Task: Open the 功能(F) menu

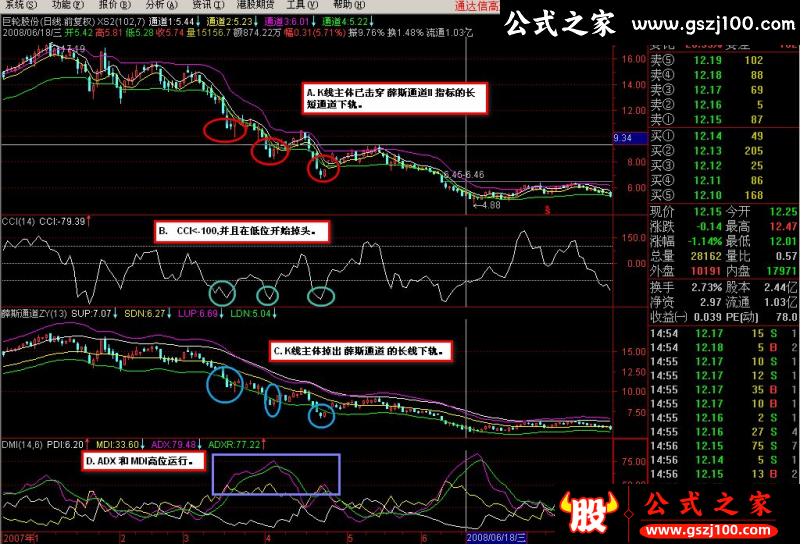Action: [68, 5]
